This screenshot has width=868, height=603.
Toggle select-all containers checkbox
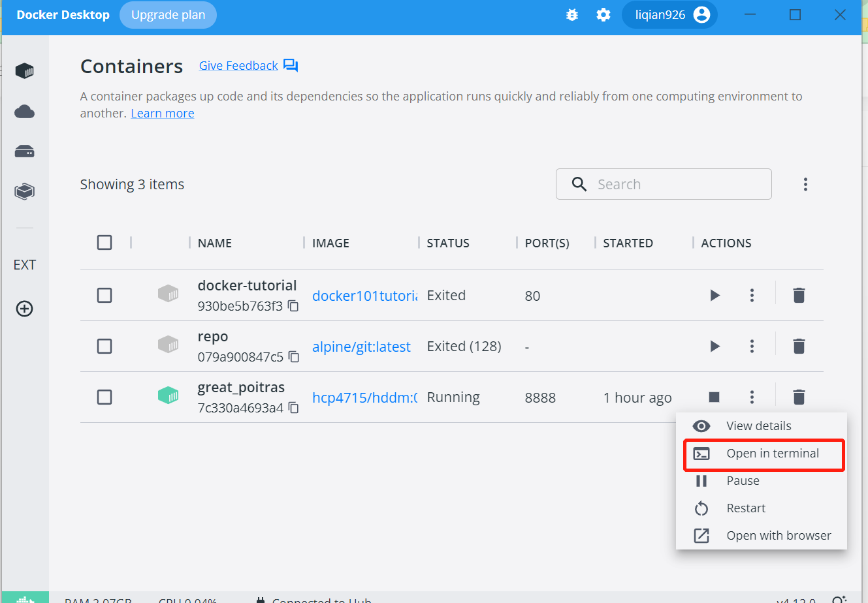click(x=104, y=243)
